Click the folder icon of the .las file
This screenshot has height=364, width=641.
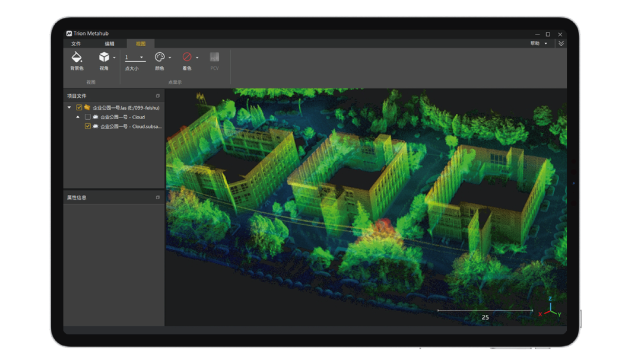[87, 107]
